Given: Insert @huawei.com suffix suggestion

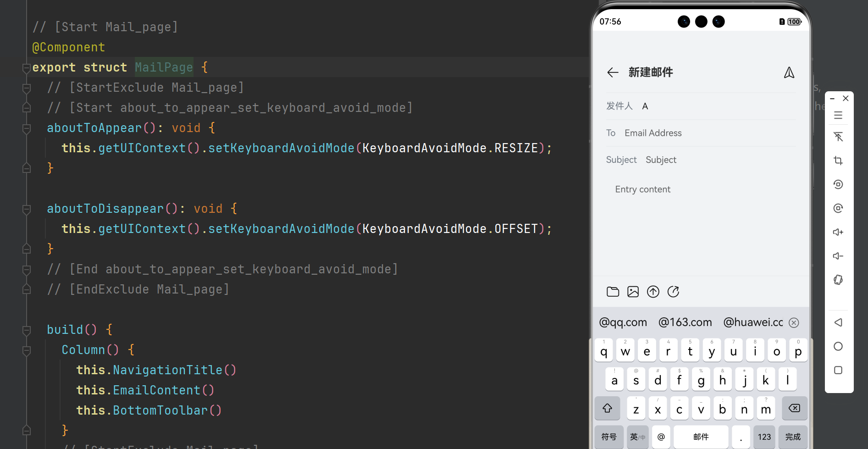Looking at the screenshot, I should tap(753, 322).
